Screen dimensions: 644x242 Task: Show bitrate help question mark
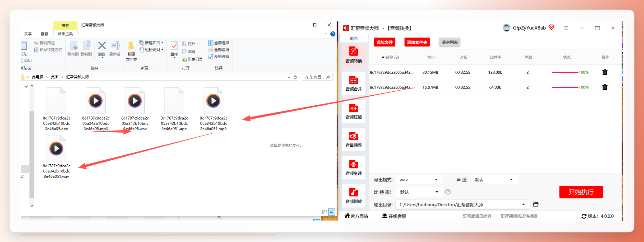(448, 192)
